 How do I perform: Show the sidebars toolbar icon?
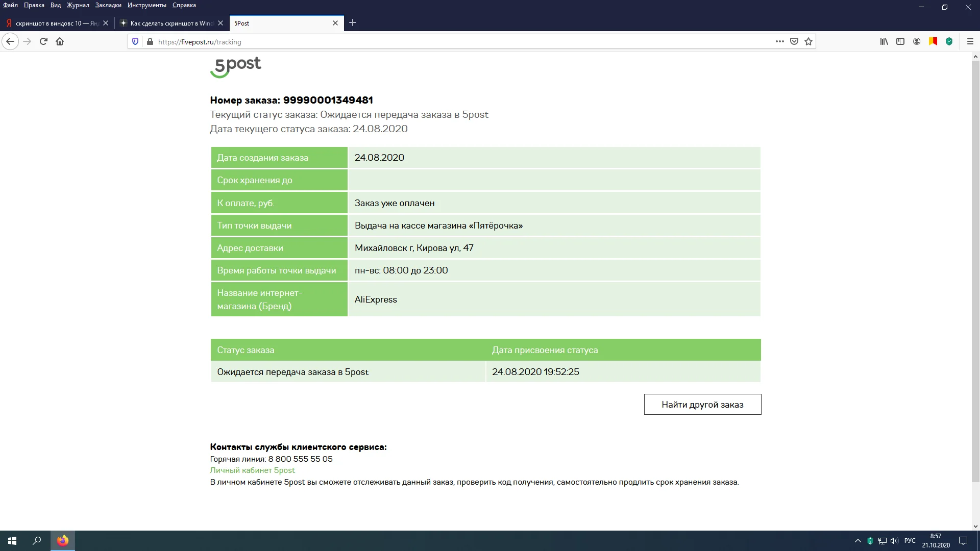(900, 42)
